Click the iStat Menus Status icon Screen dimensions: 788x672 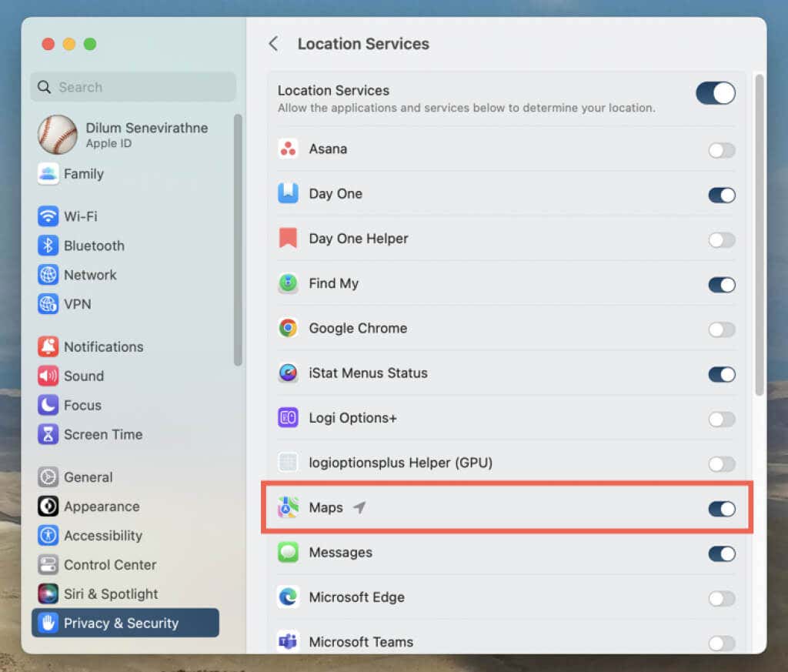tap(288, 373)
